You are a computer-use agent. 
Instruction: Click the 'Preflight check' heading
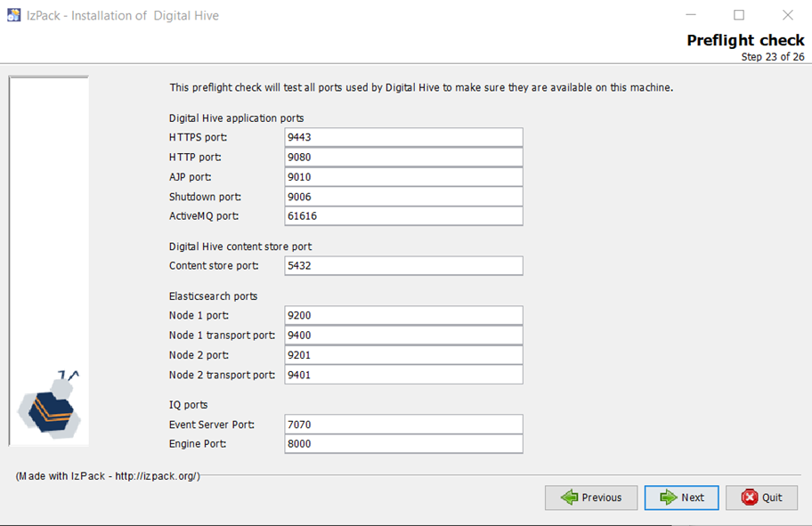(745, 40)
